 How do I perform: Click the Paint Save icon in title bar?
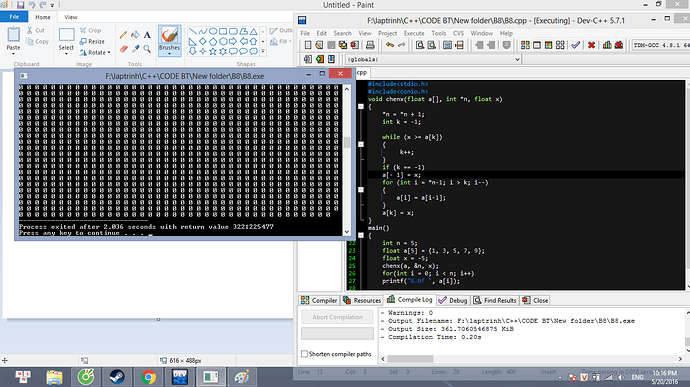(20, 5)
